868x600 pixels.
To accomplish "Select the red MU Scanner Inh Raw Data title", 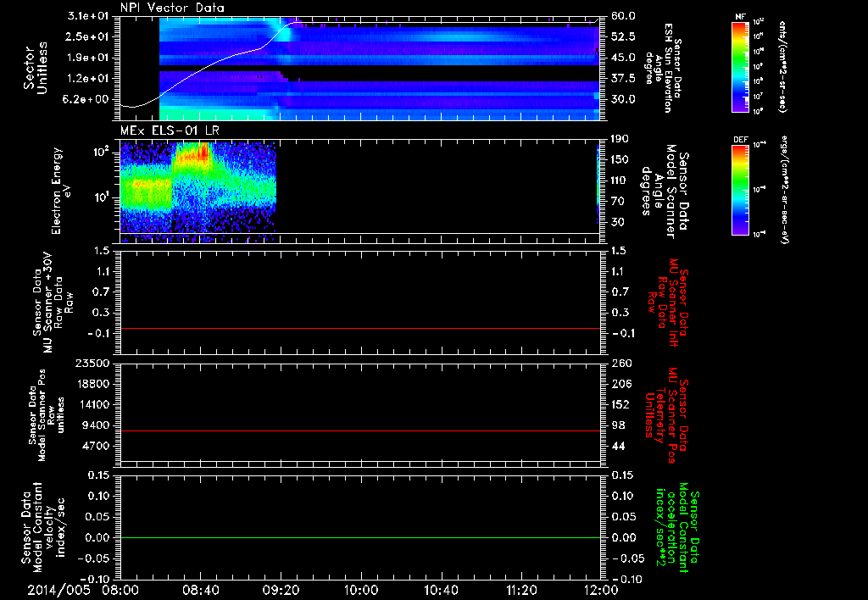I will click(668, 304).
